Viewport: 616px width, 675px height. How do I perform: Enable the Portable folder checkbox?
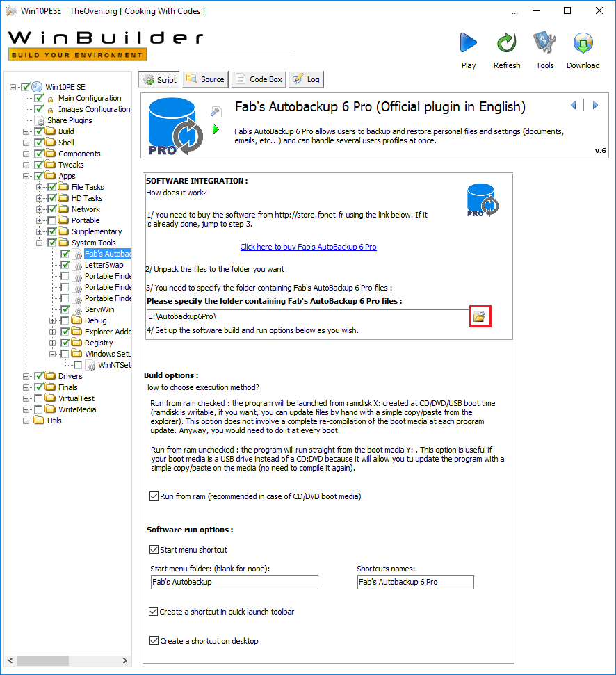[52, 220]
